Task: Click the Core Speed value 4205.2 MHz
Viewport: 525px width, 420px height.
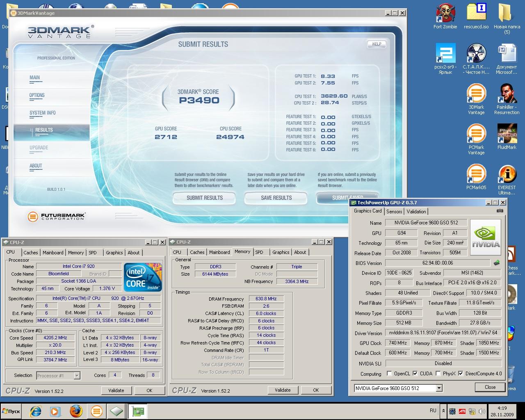Action: coord(55,338)
